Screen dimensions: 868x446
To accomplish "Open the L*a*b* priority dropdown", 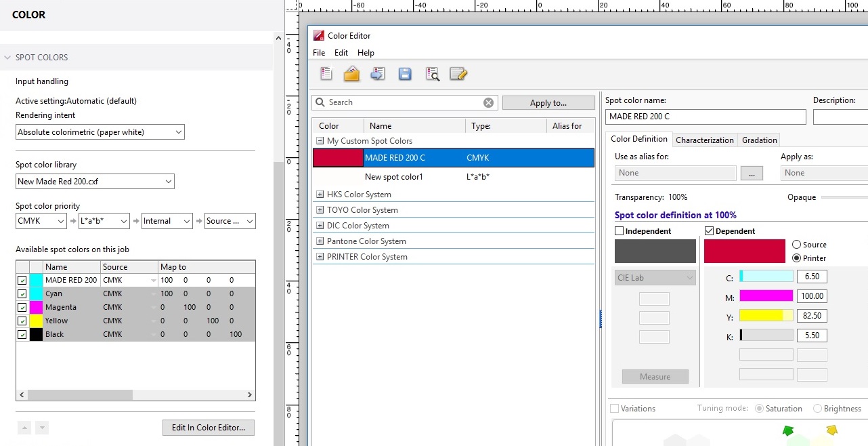I will pos(104,221).
